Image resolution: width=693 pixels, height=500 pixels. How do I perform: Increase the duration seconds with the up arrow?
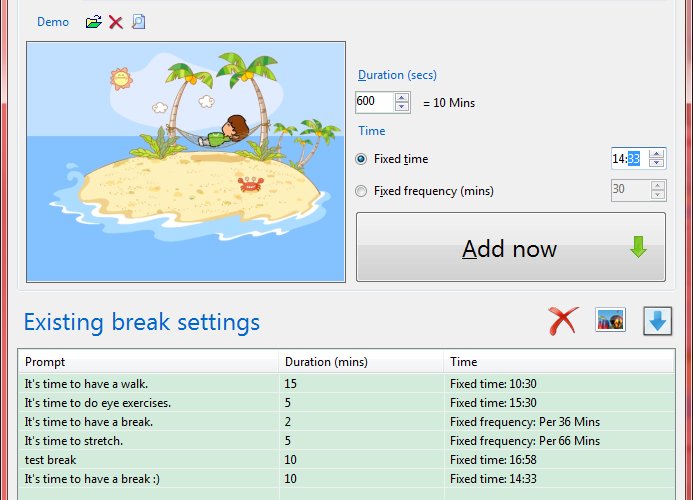[x=402, y=98]
